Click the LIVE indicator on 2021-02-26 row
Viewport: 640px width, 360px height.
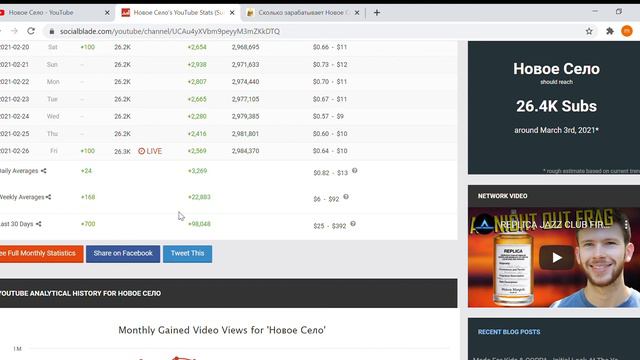pos(150,151)
